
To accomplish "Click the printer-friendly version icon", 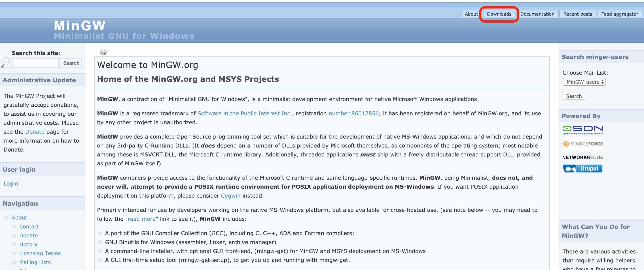I will (103, 52).
